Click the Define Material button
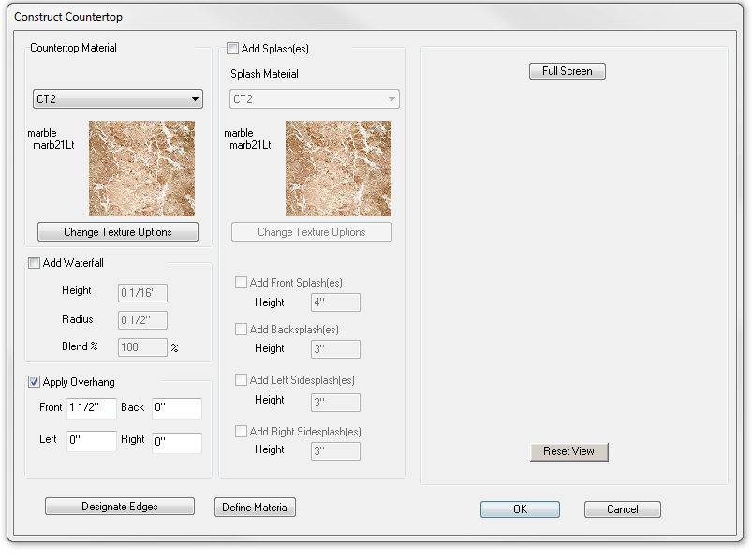 point(256,507)
